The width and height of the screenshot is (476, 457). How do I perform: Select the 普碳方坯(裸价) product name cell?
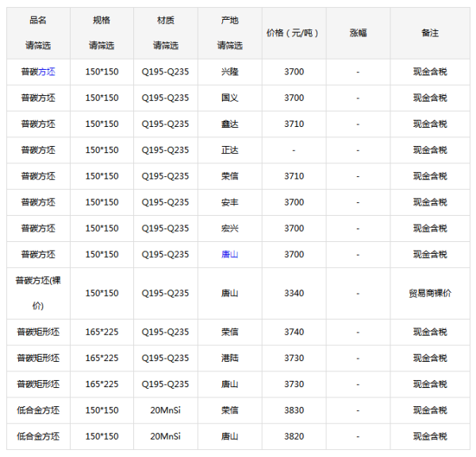[38, 293]
